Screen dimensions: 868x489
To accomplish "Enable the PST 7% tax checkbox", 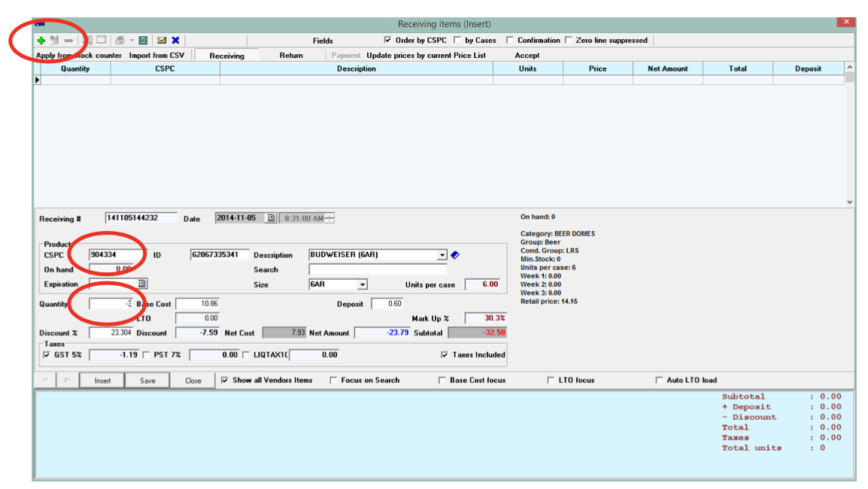I will point(146,354).
